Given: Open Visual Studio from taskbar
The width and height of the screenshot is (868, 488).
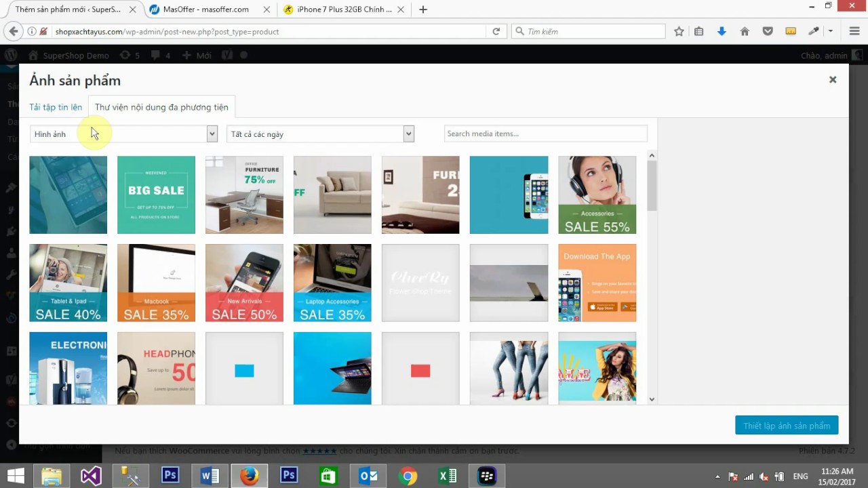Looking at the screenshot, I should (91, 476).
